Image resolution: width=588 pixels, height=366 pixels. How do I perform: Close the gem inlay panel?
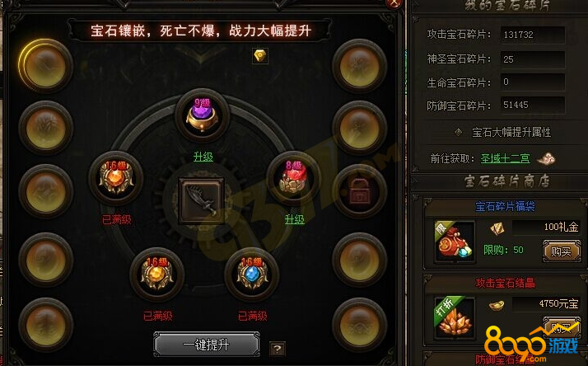click(x=394, y=4)
